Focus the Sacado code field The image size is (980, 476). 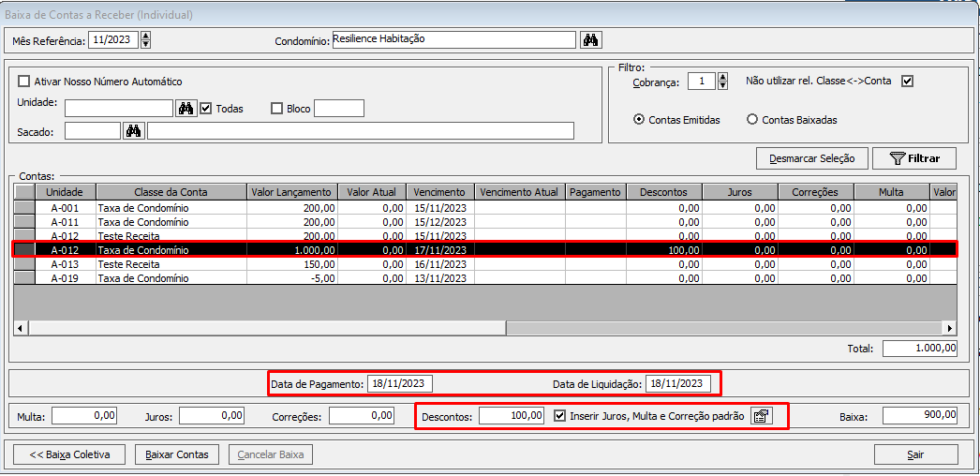93,130
